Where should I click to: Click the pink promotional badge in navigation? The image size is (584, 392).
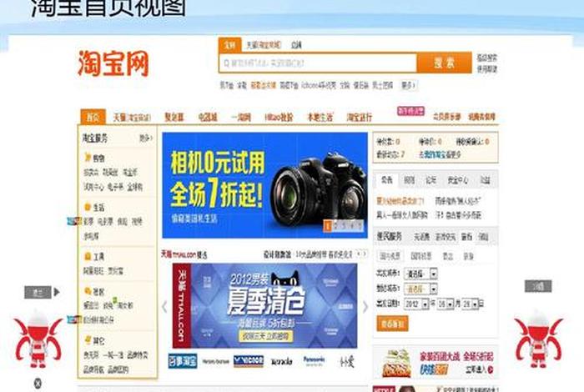click(x=410, y=111)
